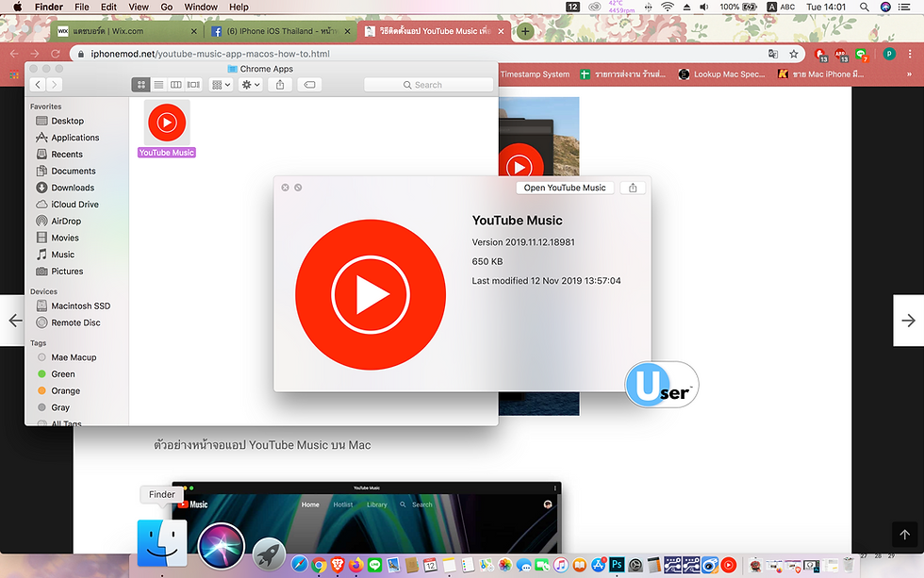Image resolution: width=924 pixels, height=578 pixels.
Task: Open the Finder action gear dropdown
Action: tap(251, 85)
